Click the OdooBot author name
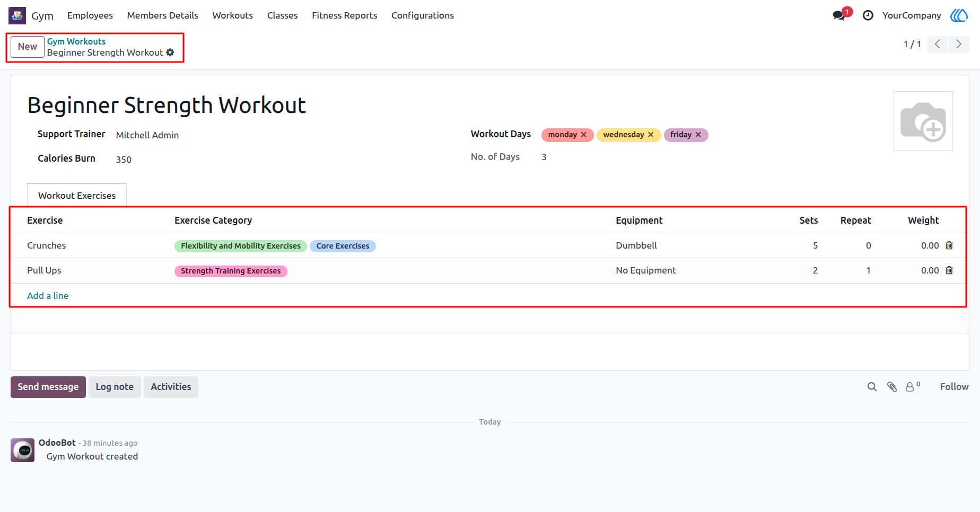This screenshot has width=980, height=512. tap(57, 443)
